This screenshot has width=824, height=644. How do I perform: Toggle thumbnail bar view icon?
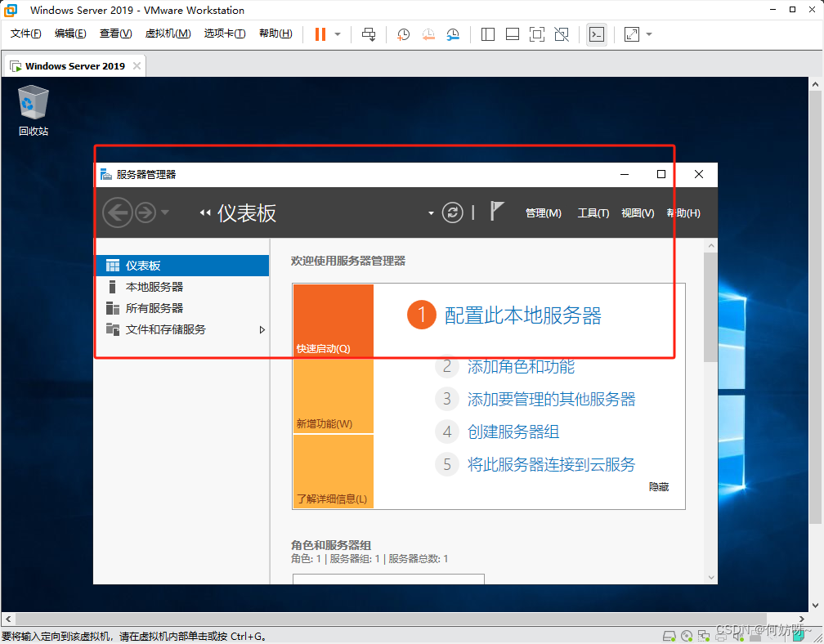(513, 34)
